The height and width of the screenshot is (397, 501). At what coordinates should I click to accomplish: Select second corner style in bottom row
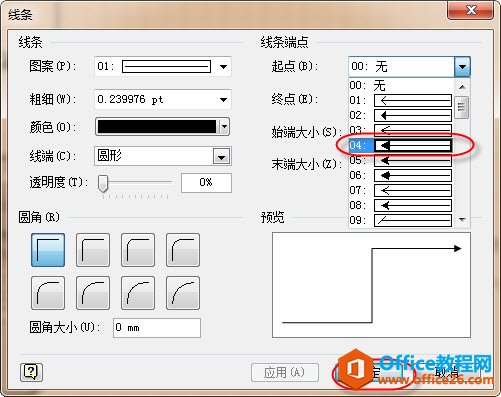coord(93,293)
